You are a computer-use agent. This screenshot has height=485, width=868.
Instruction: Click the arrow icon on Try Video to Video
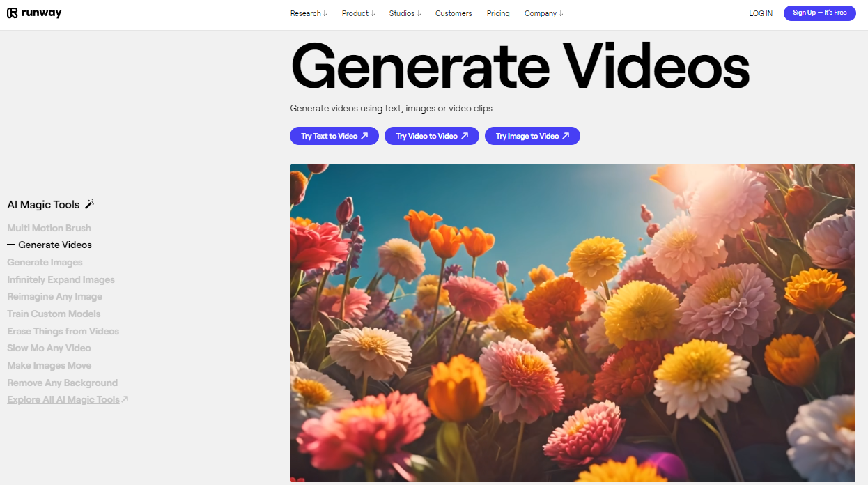point(465,136)
